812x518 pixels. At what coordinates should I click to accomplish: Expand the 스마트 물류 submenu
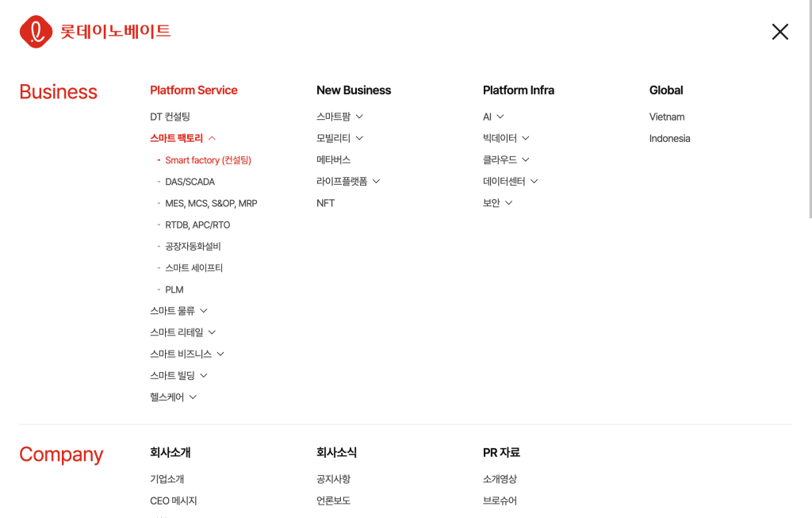tap(178, 311)
